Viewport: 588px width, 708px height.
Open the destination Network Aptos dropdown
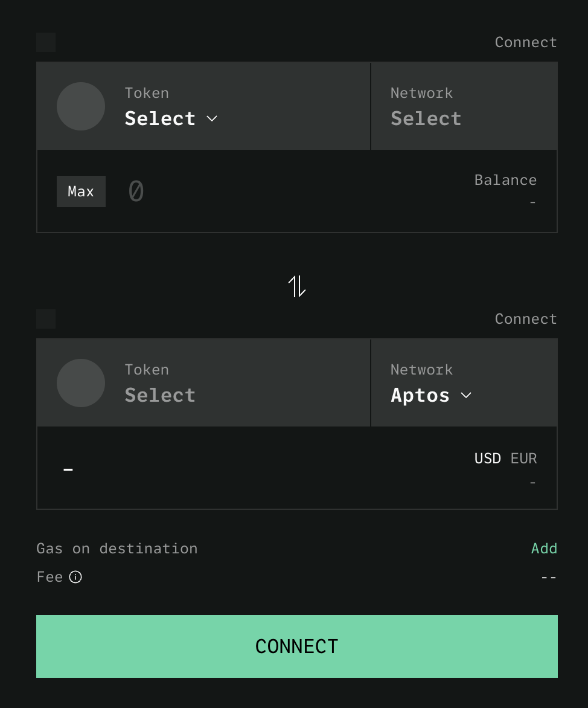coord(421,394)
